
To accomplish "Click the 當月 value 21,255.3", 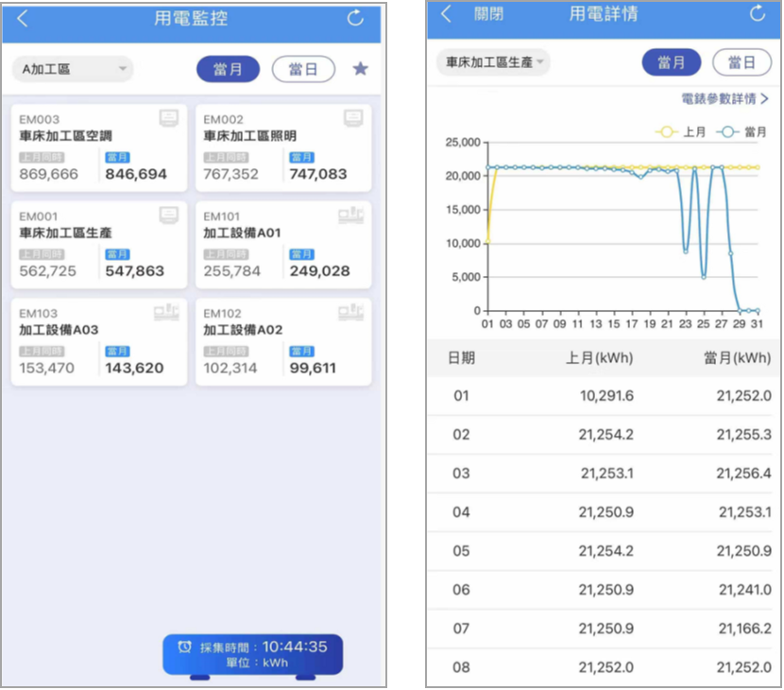I will (744, 435).
